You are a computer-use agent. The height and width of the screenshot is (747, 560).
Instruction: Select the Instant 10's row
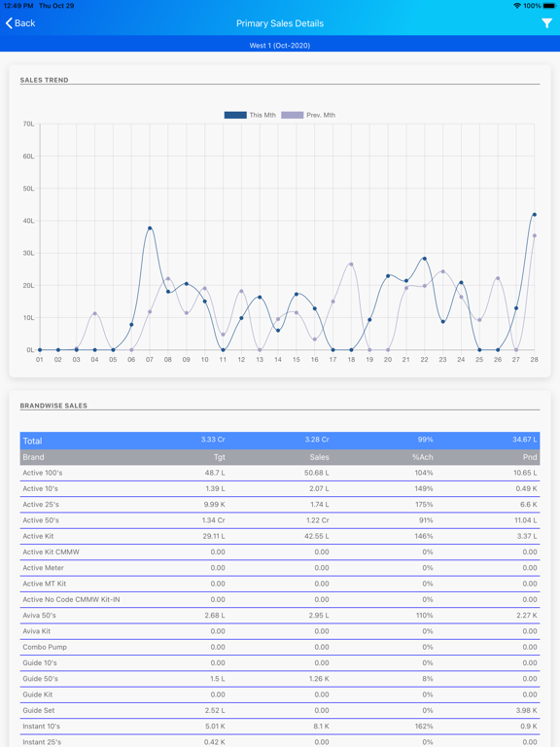(x=280, y=726)
